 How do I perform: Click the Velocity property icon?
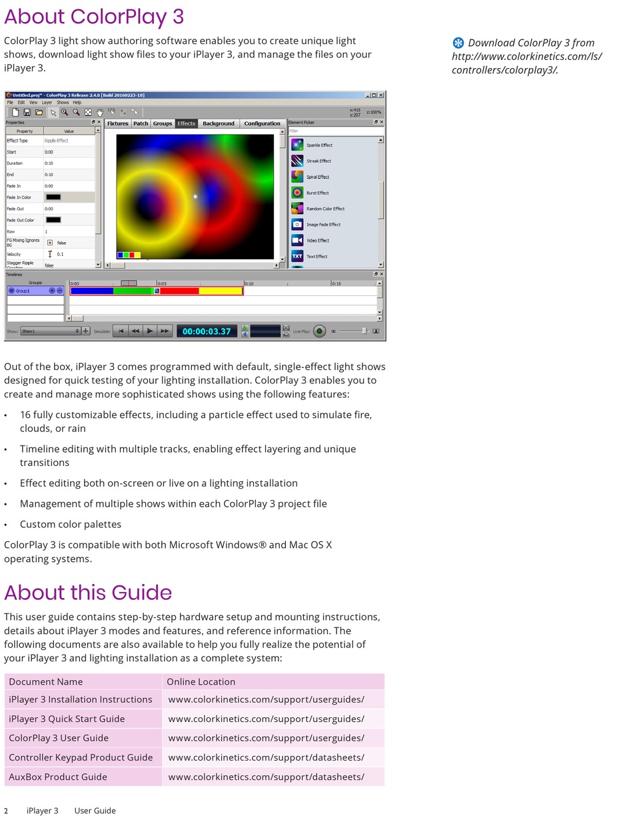click(x=50, y=254)
